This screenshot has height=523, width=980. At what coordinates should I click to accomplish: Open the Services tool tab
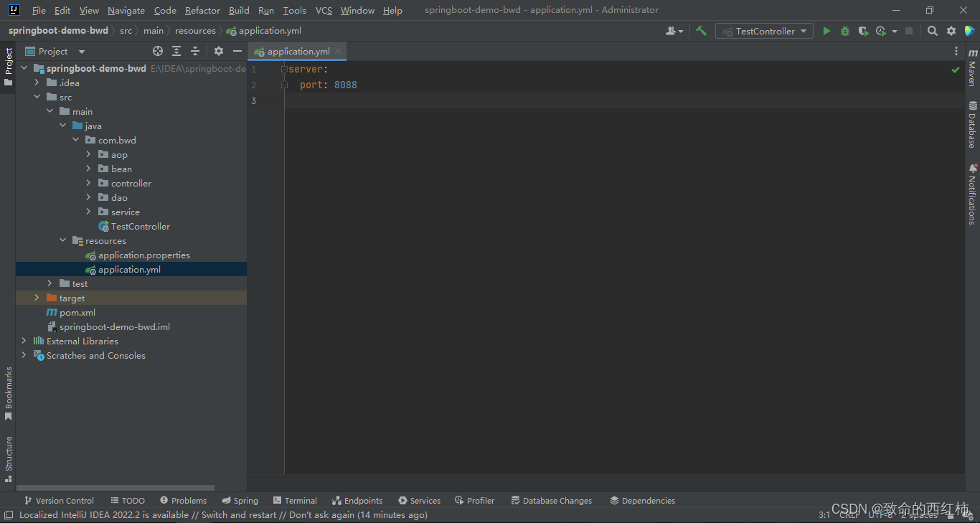(420, 501)
